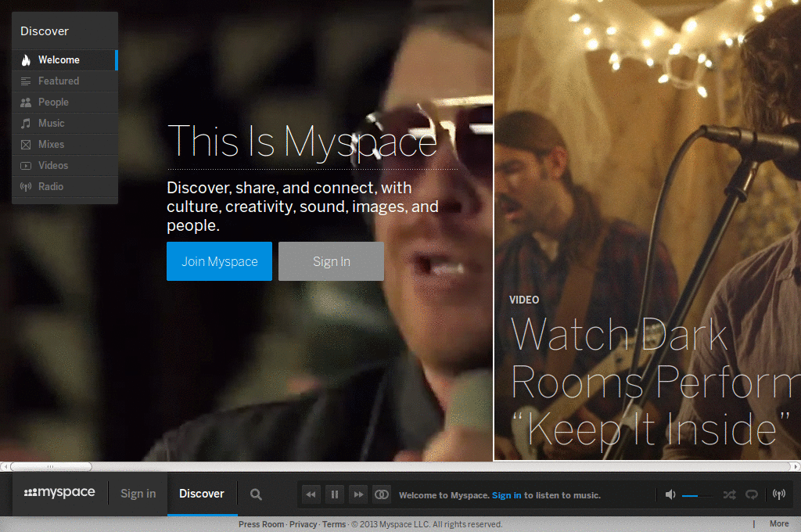The width and height of the screenshot is (801, 532).
Task: Click the people icon beside People
Action: [26, 102]
